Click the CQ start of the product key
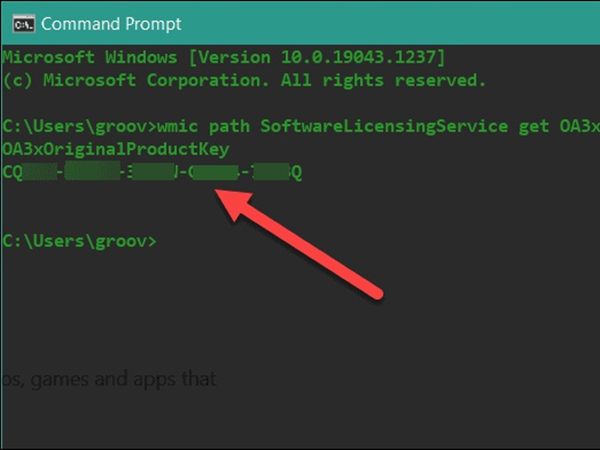Screen dimensions: 600x450 point(15,172)
